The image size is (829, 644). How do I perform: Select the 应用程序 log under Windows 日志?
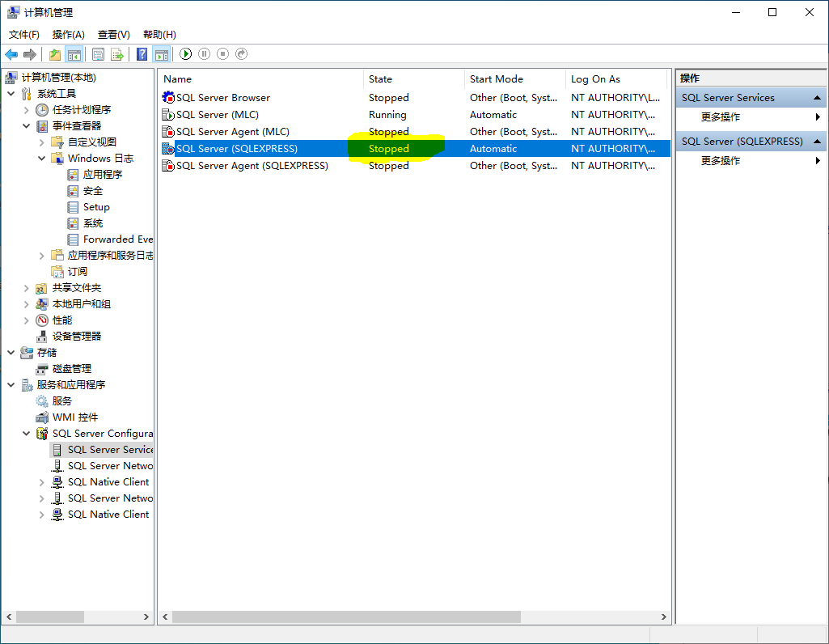click(103, 175)
